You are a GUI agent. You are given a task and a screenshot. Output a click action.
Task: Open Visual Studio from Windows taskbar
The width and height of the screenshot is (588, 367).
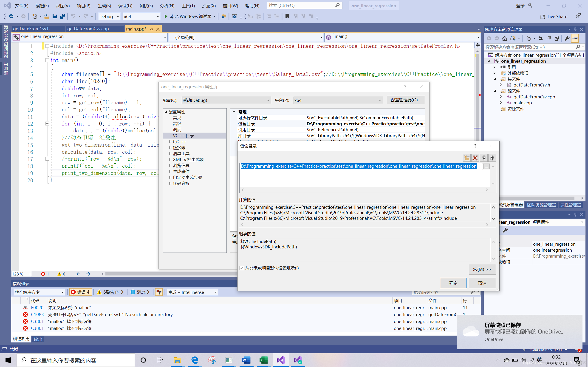281,360
